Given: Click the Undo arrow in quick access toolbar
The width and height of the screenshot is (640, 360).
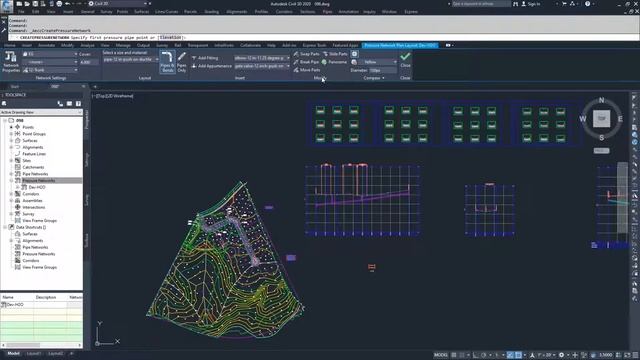Looking at the screenshot, I should coord(68,4).
